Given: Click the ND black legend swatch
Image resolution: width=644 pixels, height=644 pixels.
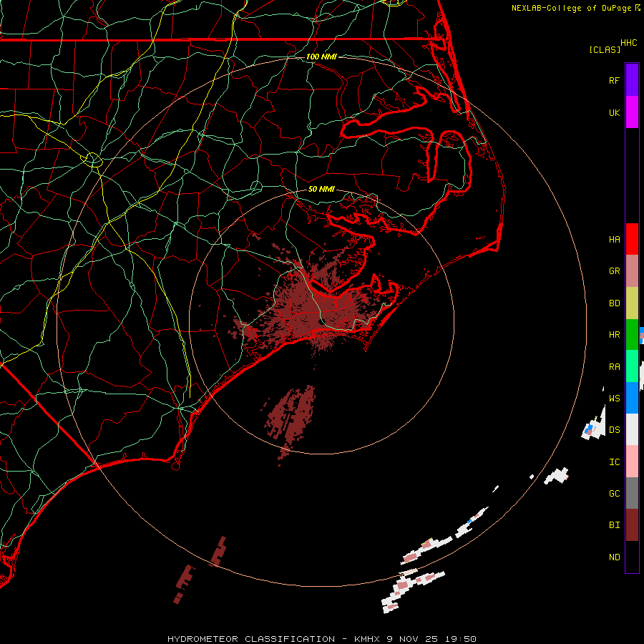Looking at the screenshot, I should [x=632, y=557].
